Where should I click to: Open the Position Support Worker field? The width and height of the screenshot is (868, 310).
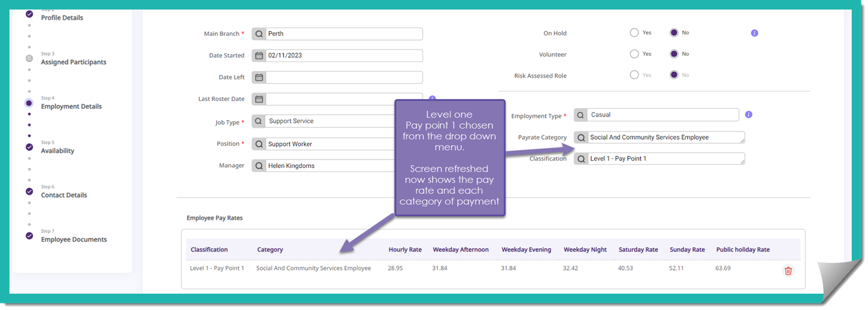click(x=328, y=144)
